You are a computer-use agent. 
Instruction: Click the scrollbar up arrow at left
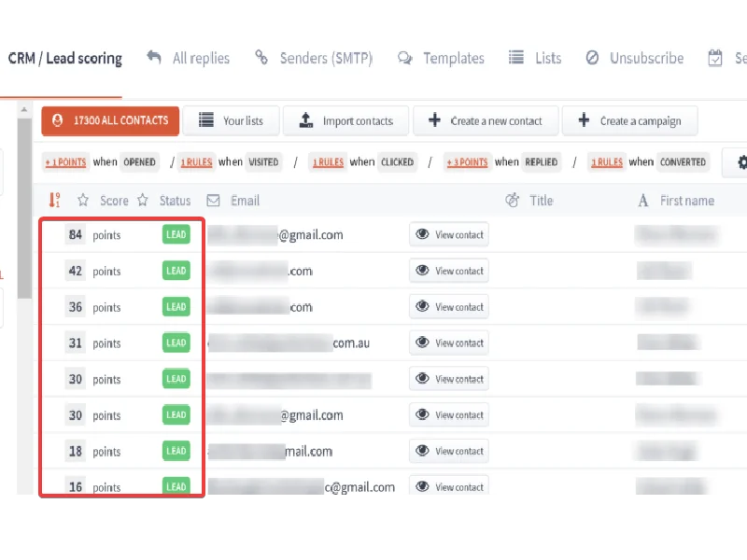24,110
